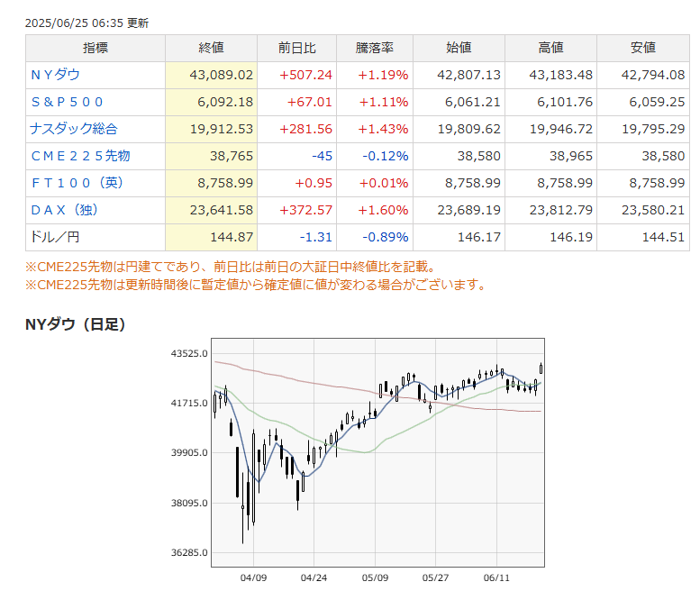Select CME225 closing value 38,765

232,156
